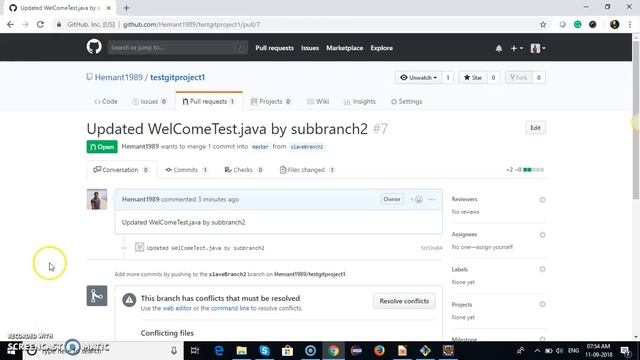
Task: Open the commit 'Updated WelComeTest.java by subbranch2'
Action: [x=205, y=248]
